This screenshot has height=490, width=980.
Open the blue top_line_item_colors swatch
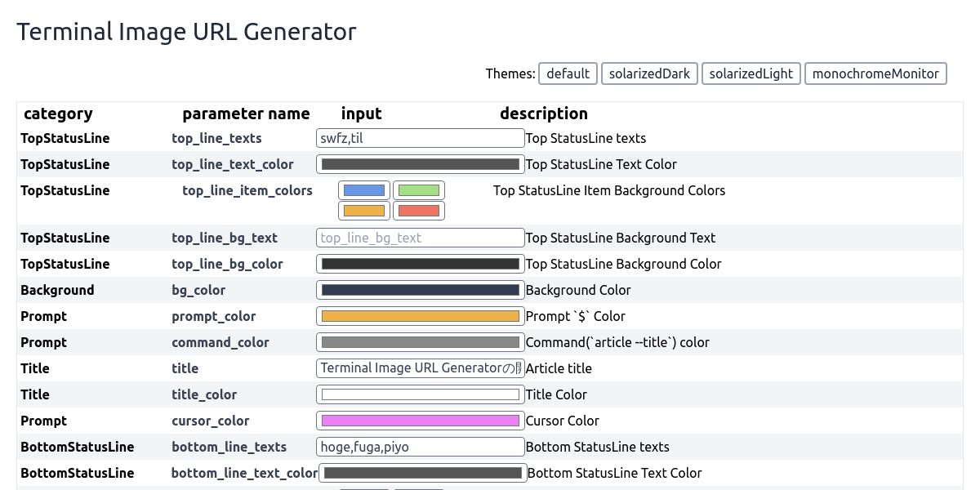tap(363, 190)
